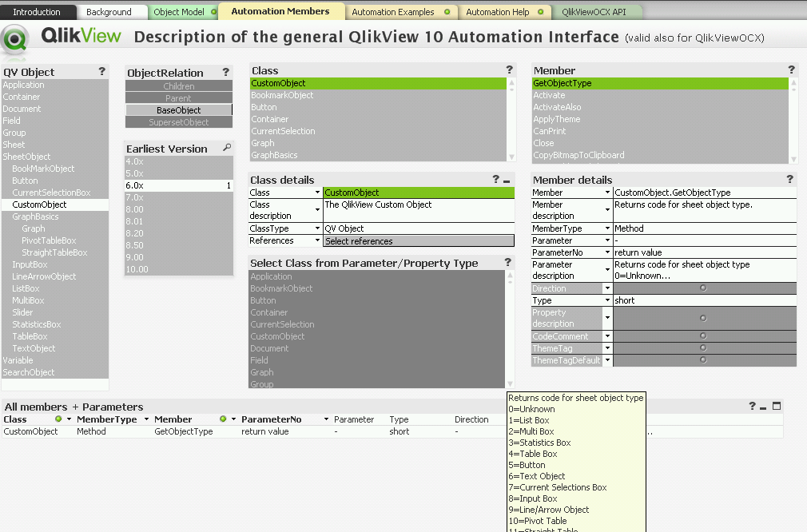
Task: Open help for Member list box
Action: (x=792, y=69)
